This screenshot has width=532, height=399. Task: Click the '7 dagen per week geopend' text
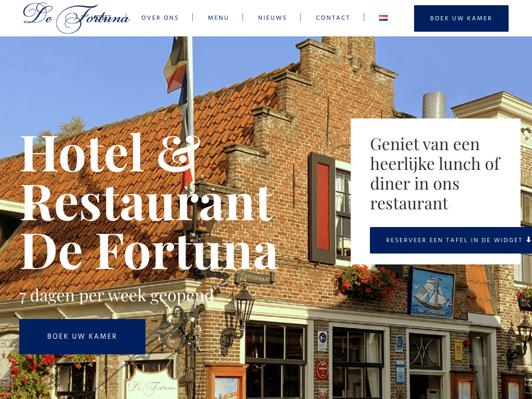(116, 296)
